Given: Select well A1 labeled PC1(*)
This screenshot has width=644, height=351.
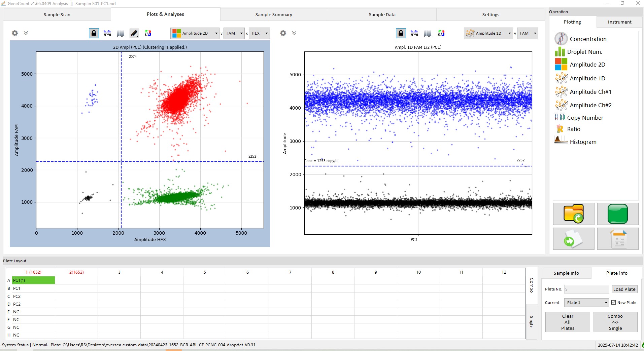Looking at the screenshot, I should click(x=33, y=280).
